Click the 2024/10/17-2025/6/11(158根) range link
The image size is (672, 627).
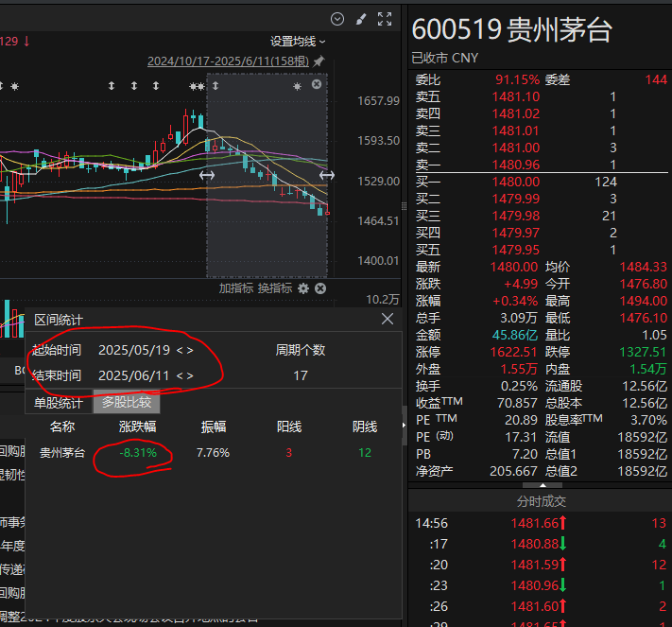228,61
